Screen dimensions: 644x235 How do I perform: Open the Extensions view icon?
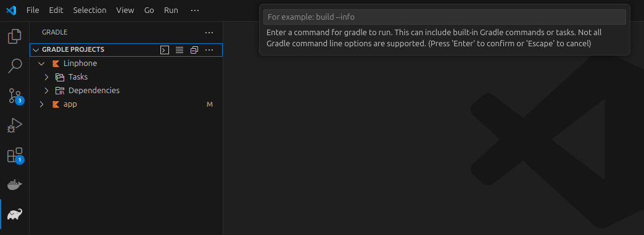pyautogui.click(x=15, y=155)
